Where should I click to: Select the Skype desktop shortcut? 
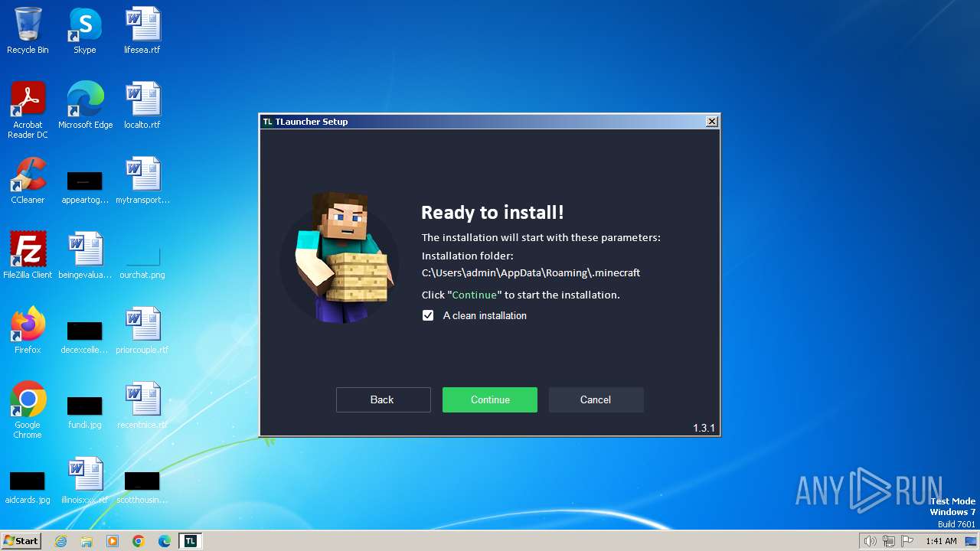point(84,31)
